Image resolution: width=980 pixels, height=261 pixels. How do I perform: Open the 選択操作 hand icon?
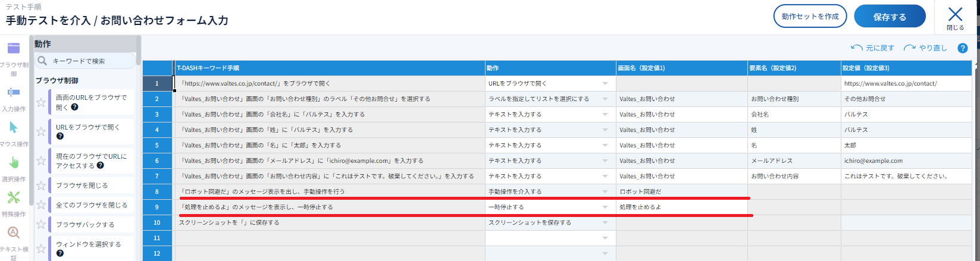(x=13, y=162)
